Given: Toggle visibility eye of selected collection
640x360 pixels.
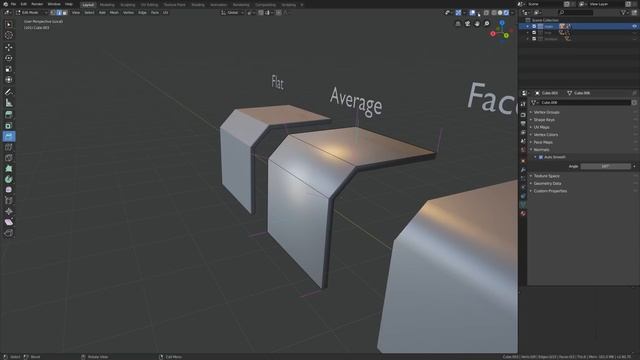Looking at the screenshot, I should coord(634,26).
